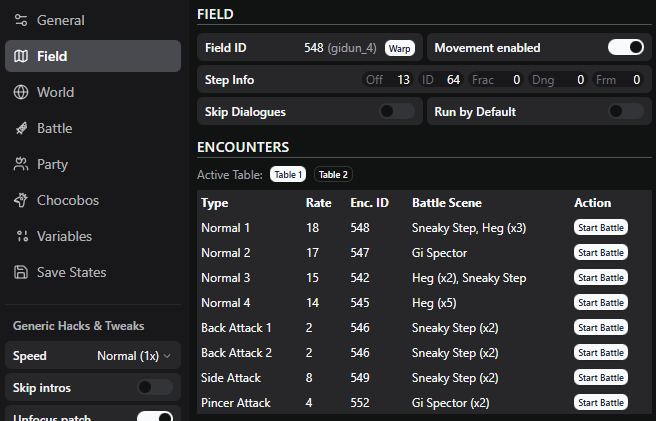Open the Save States section

(93, 272)
